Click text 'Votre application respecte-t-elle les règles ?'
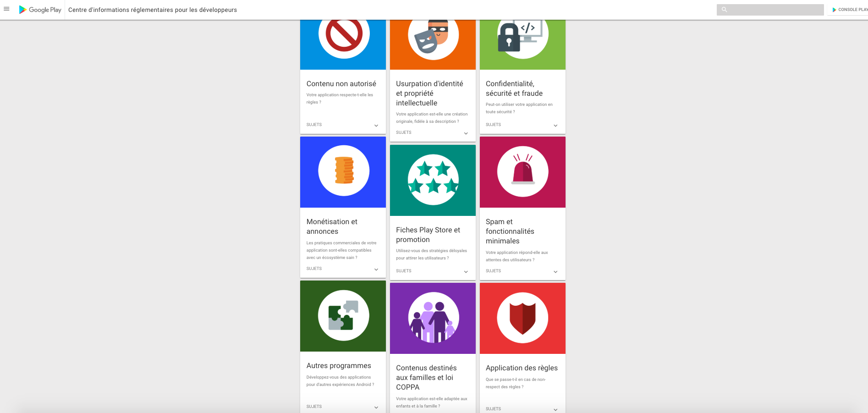The height and width of the screenshot is (413, 868). 340,99
